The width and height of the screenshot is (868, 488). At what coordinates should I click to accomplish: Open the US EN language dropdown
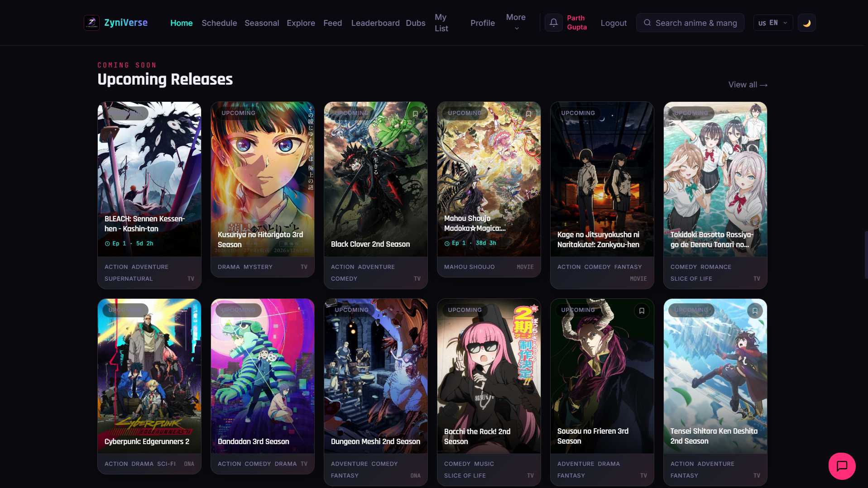[x=773, y=23]
